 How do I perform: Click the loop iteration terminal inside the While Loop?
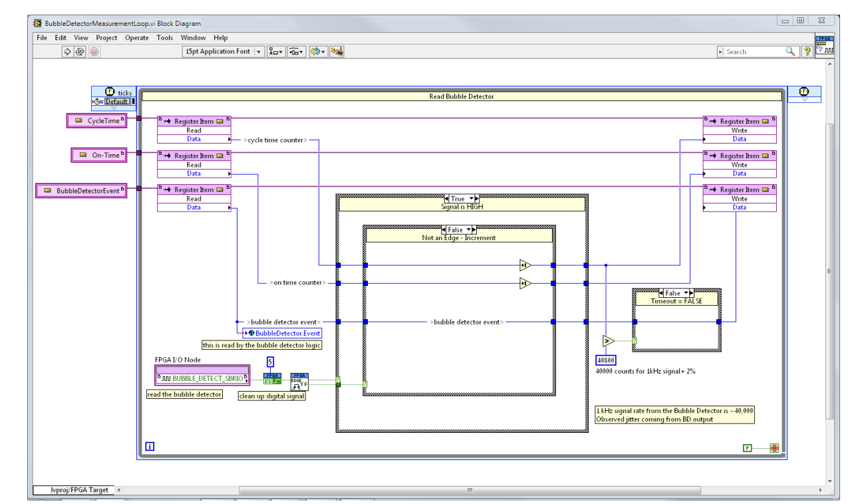[149, 445]
